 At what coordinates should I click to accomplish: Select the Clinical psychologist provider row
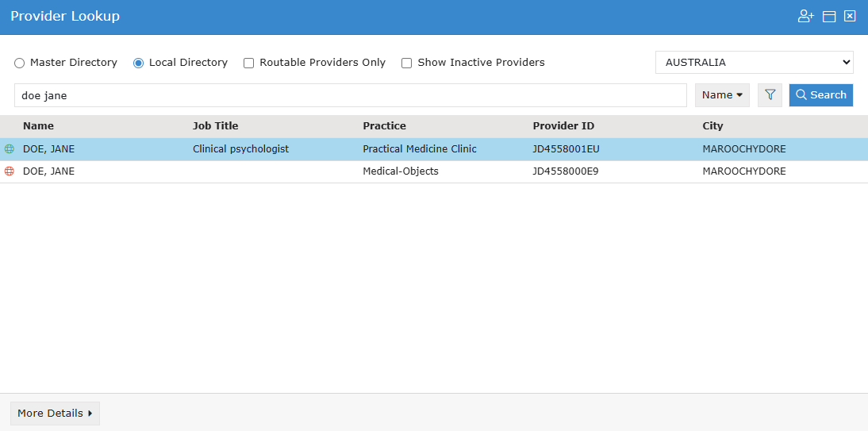point(240,149)
